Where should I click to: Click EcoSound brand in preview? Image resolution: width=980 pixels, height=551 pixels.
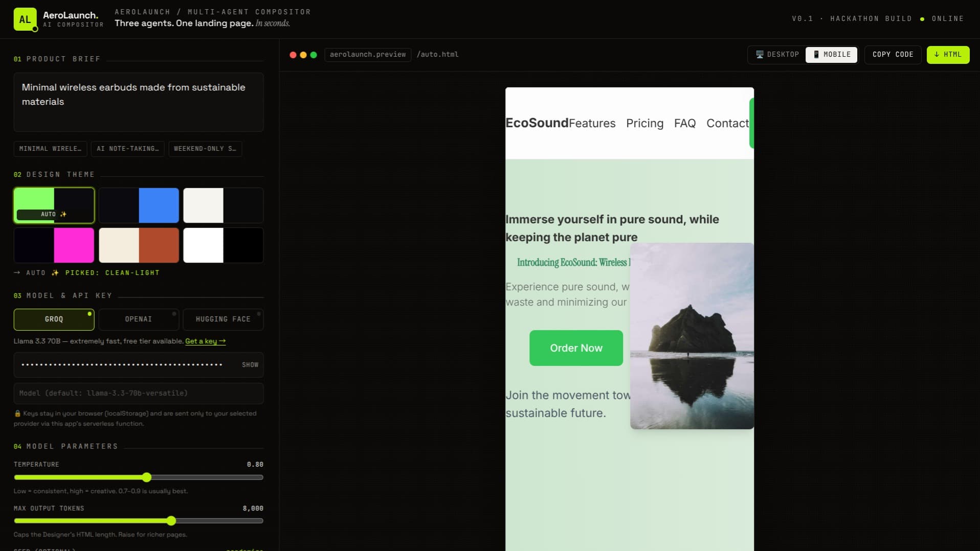pyautogui.click(x=537, y=123)
